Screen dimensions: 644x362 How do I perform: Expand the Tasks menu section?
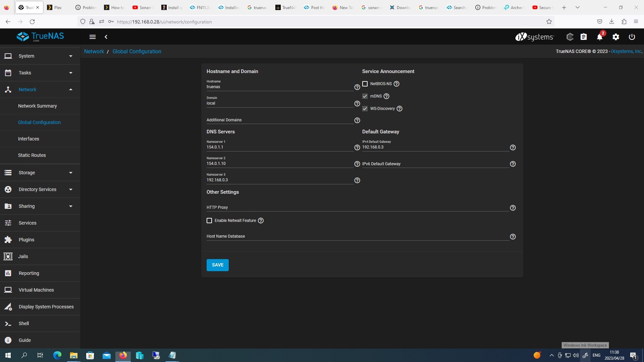[40, 73]
